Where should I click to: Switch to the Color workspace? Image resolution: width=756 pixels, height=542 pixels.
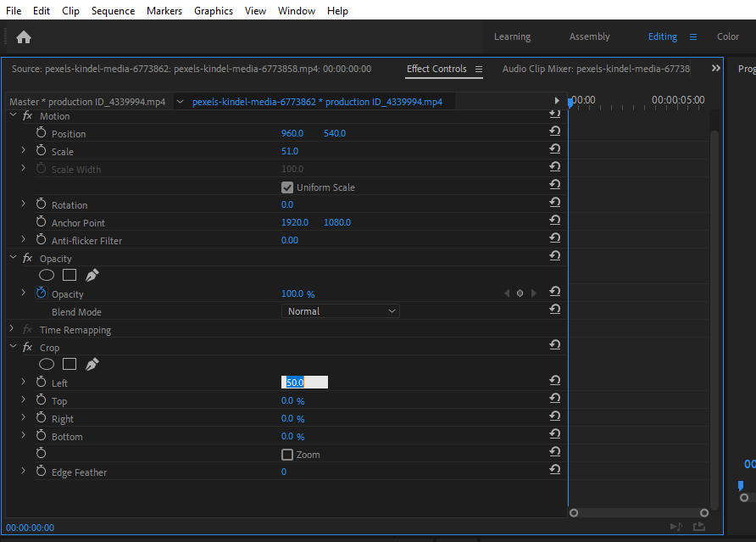pos(728,36)
